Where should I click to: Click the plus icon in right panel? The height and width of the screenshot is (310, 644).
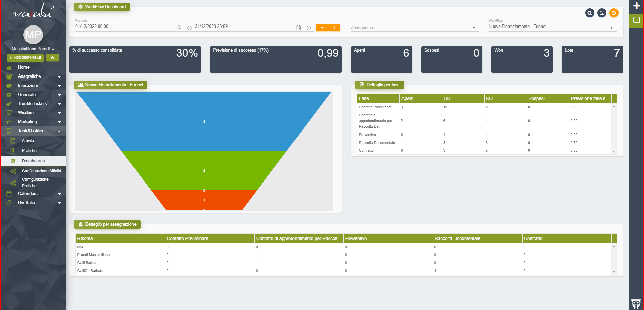tap(636, 6)
